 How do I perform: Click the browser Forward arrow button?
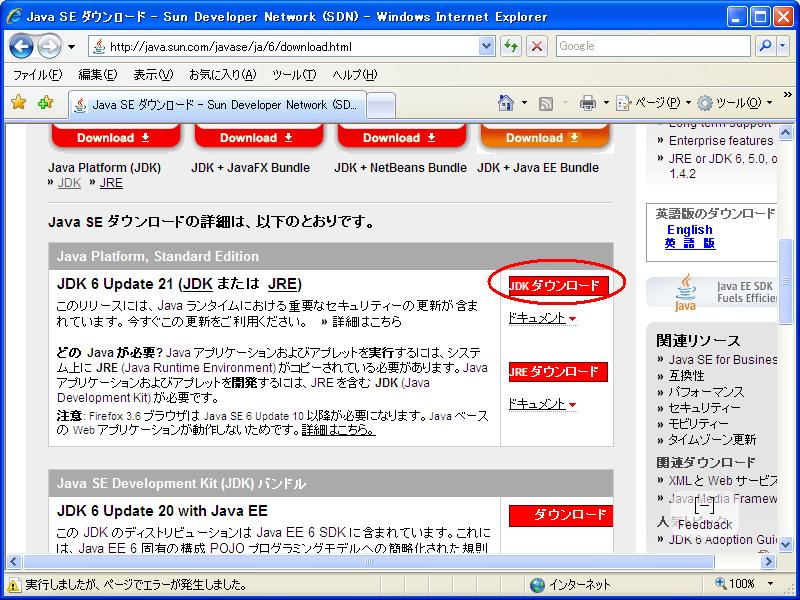[x=49, y=47]
